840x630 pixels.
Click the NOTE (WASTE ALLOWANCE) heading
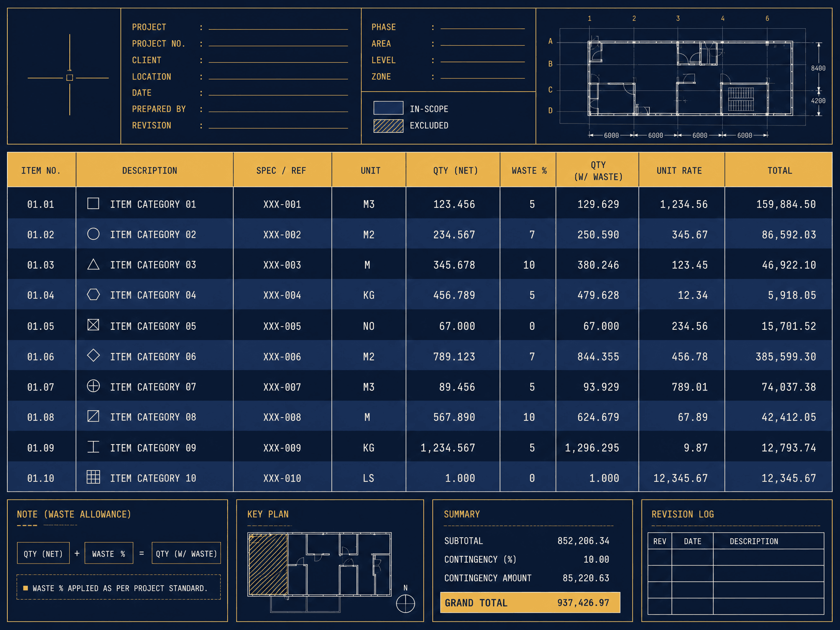click(74, 514)
